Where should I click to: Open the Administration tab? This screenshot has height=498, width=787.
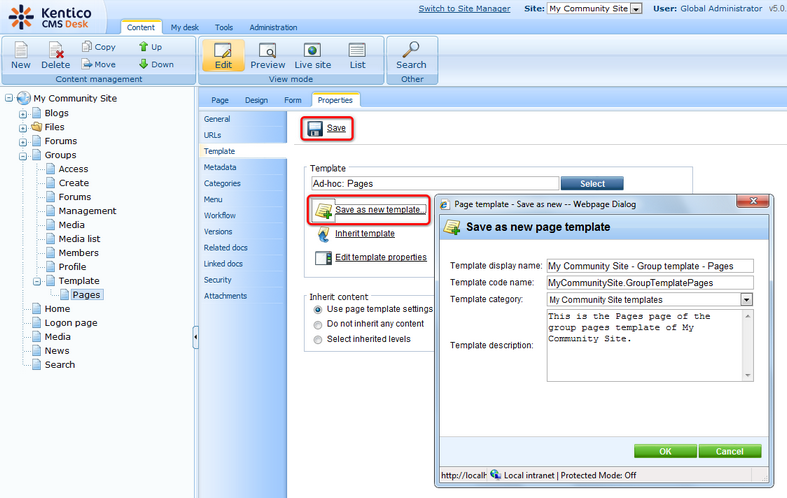[273, 27]
